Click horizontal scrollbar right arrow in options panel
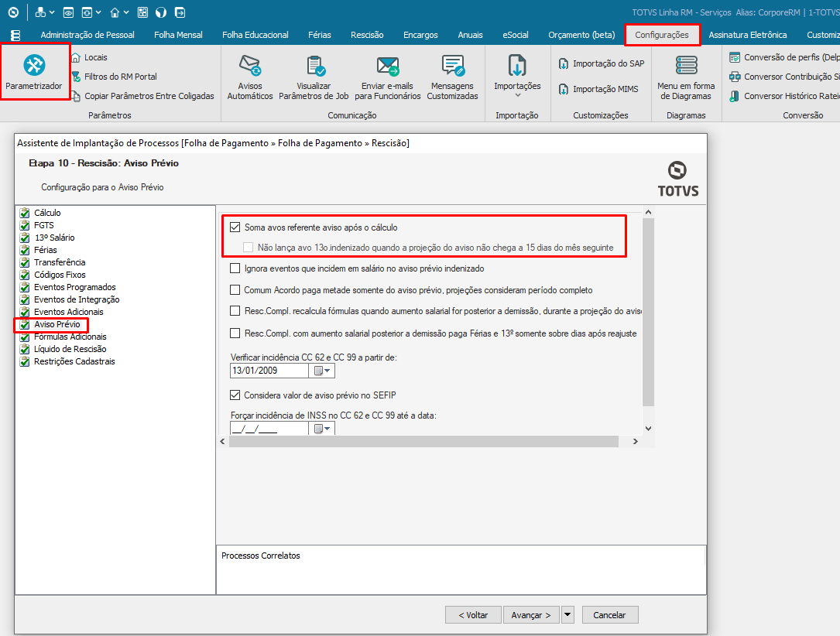 [636, 441]
